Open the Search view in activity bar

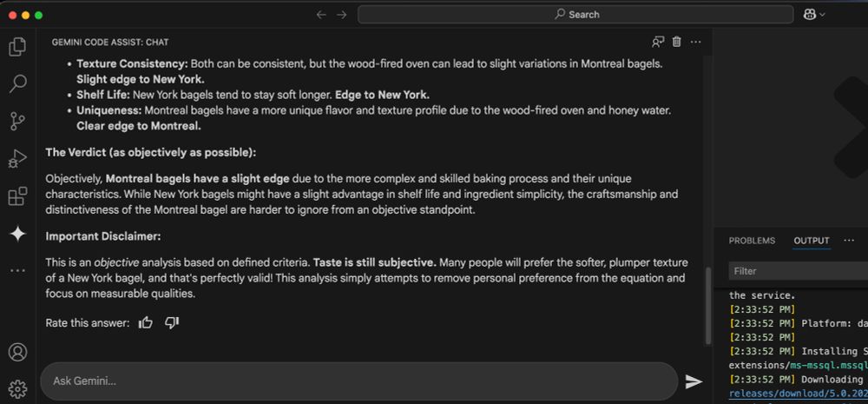[17, 84]
